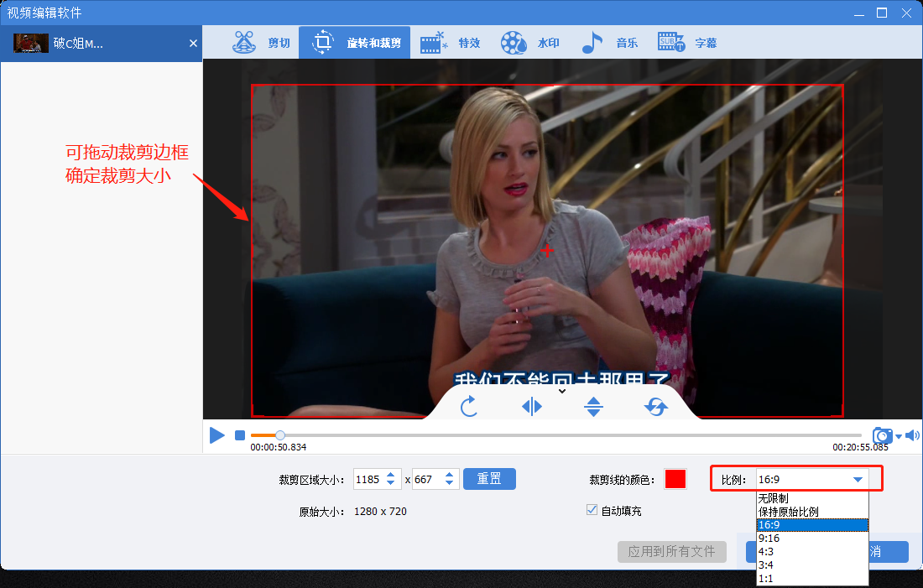Image resolution: width=923 pixels, height=588 pixels.
Task: Select the 破C姐M... video thumbnail
Action: coord(30,43)
